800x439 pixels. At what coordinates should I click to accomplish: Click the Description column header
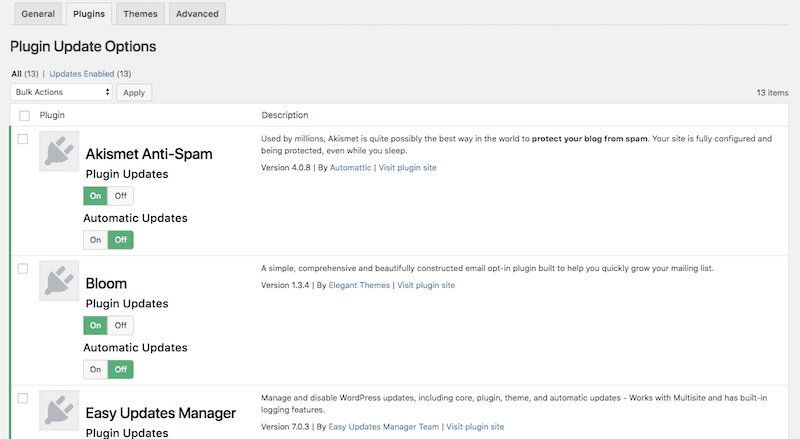point(285,115)
